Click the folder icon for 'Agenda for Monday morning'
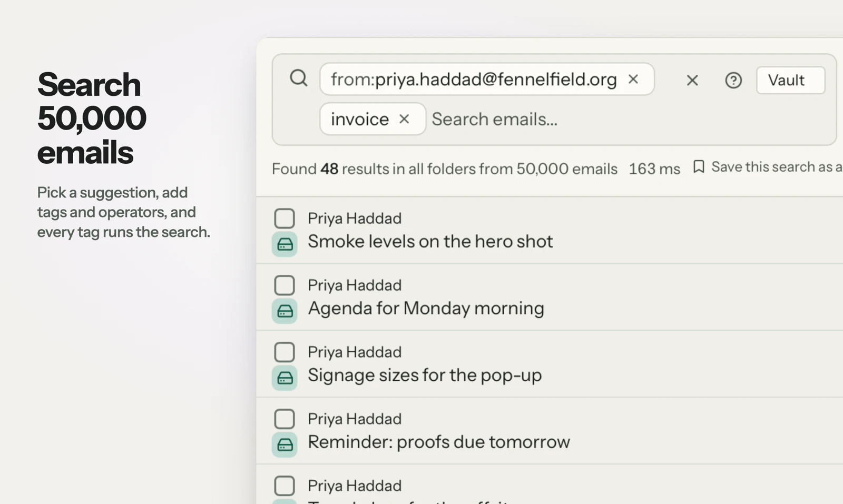Viewport: 843px width, 504px height. coord(285,311)
